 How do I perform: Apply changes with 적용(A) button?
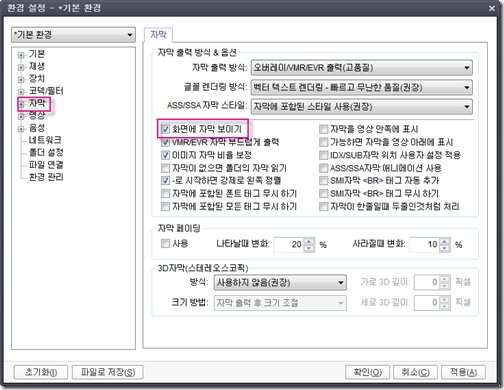pyautogui.click(x=463, y=372)
